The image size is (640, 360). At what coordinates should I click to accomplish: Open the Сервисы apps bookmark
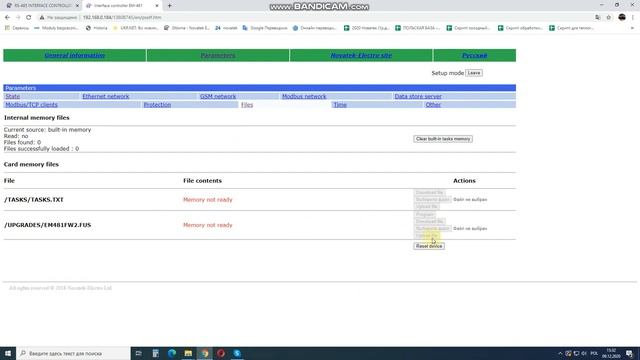(17, 28)
